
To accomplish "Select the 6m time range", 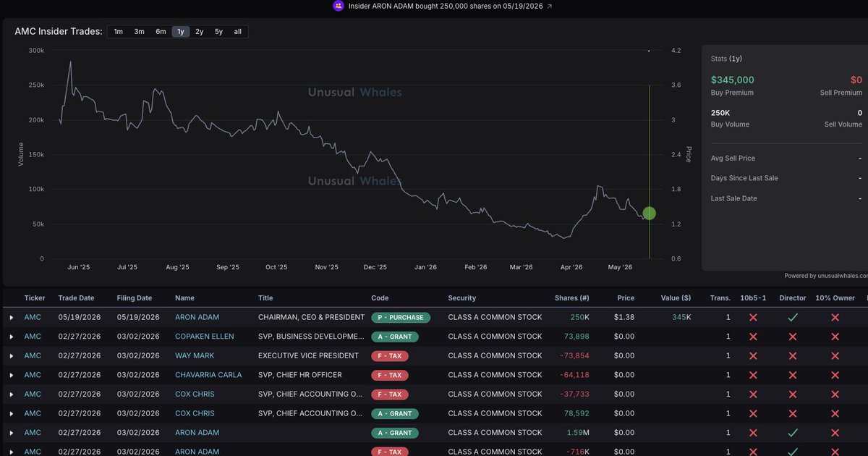I will click(x=161, y=31).
